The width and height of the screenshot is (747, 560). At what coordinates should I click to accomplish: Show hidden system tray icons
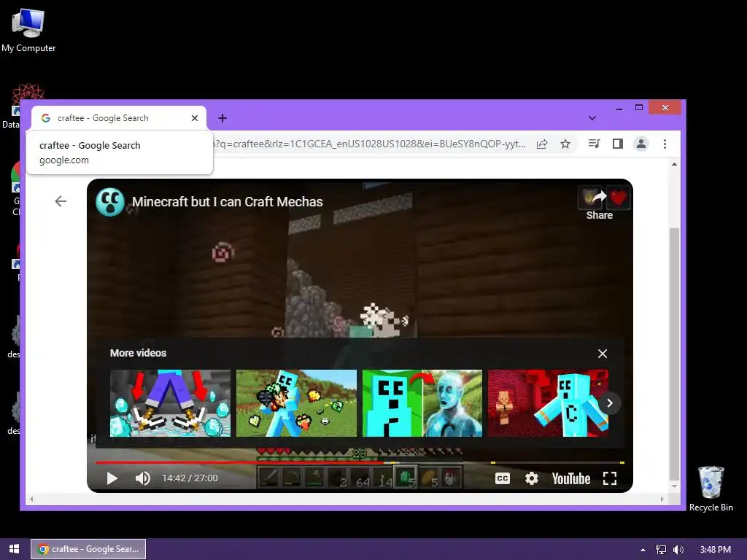click(643, 550)
